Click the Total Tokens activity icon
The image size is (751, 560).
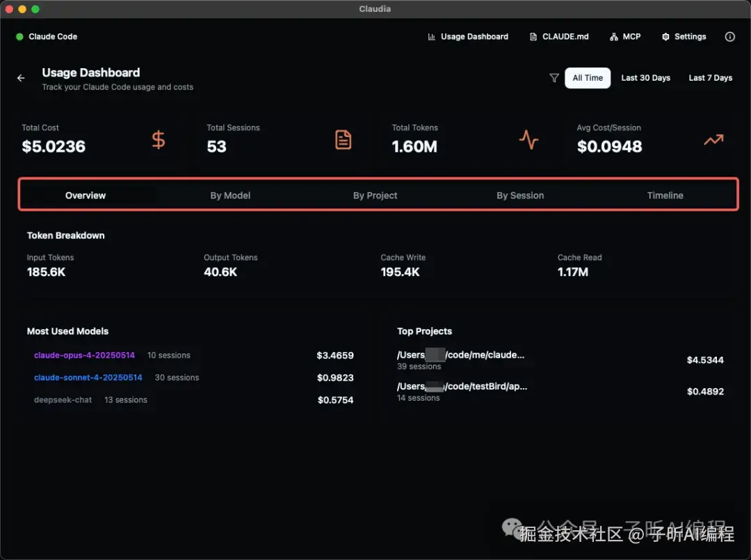(x=528, y=140)
